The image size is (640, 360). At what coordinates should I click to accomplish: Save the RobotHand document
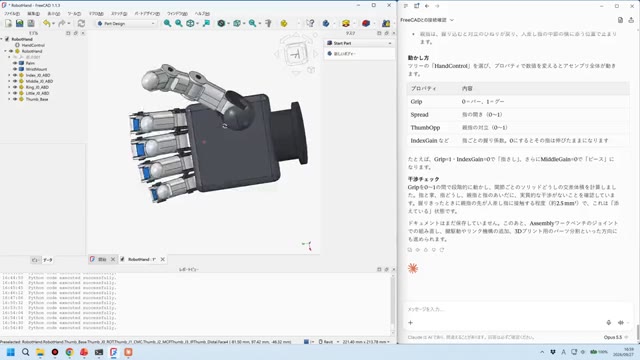(x=31, y=24)
